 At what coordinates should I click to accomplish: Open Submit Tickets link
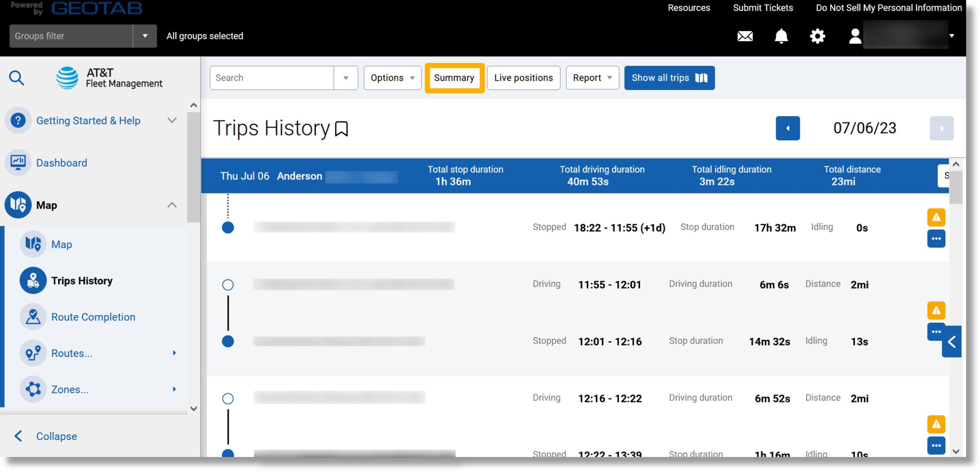pos(763,8)
